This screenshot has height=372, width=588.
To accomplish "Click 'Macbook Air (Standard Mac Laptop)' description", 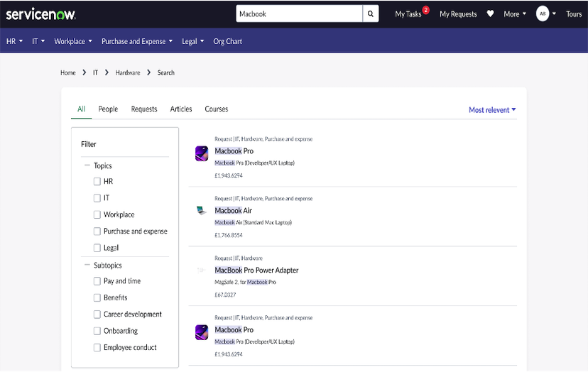I will coord(253,222).
